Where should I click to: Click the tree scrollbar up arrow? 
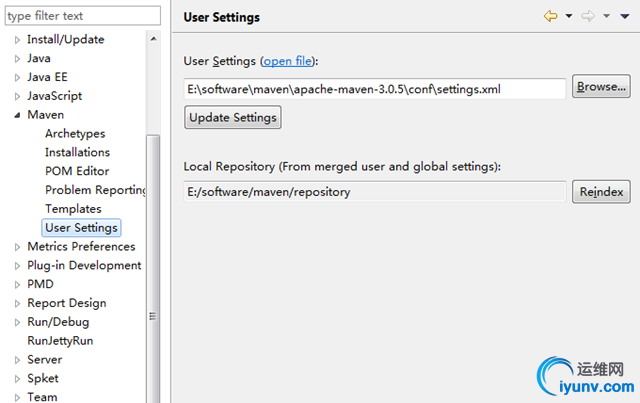point(153,39)
